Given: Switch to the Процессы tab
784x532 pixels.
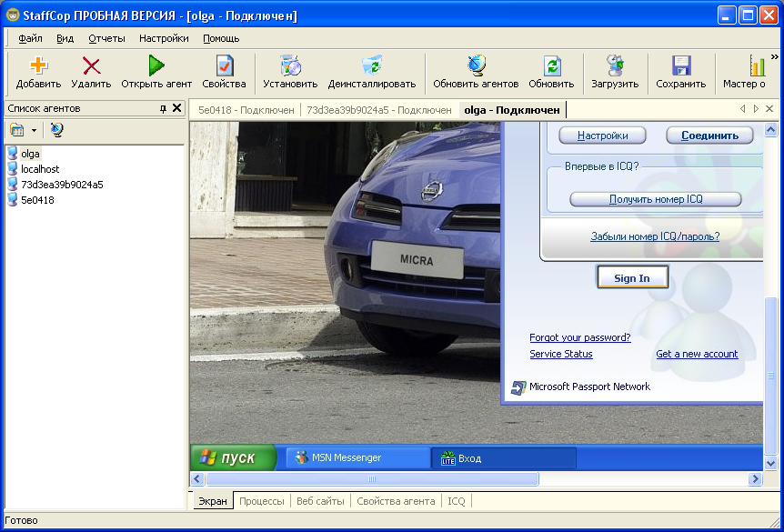Looking at the screenshot, I should click(x=262, y=501).
